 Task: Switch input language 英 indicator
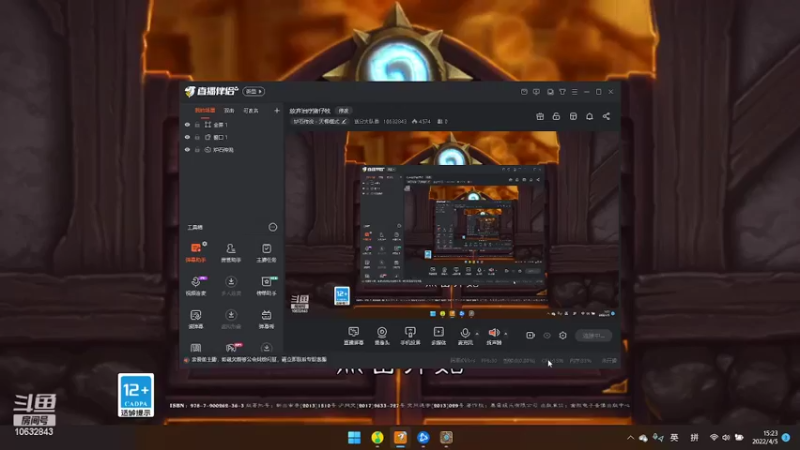pos(674,438)
